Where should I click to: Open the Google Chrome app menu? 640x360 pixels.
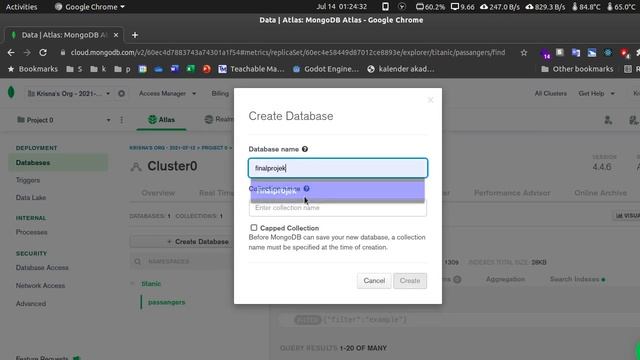(x=89, y=7)
